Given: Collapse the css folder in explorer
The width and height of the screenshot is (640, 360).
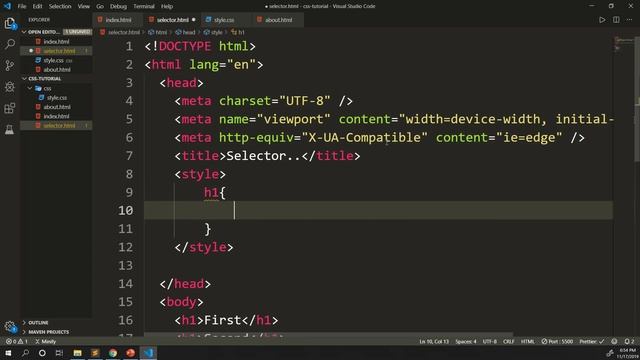Looking at the screenshot, I should click(47, 88).
